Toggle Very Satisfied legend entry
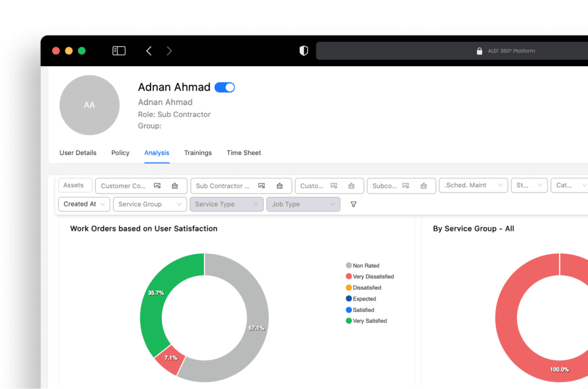 369,321
